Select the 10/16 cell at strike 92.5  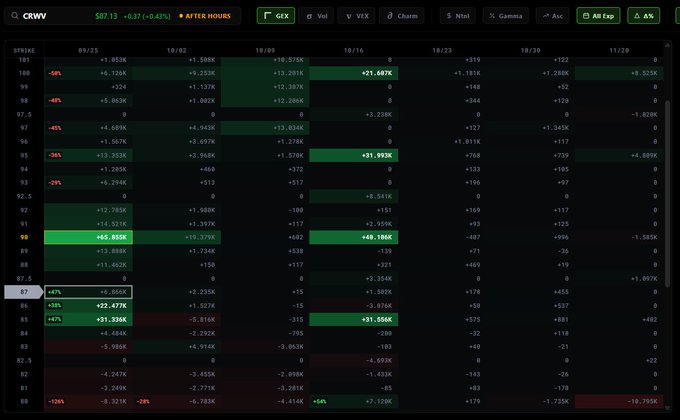point(353,197)
